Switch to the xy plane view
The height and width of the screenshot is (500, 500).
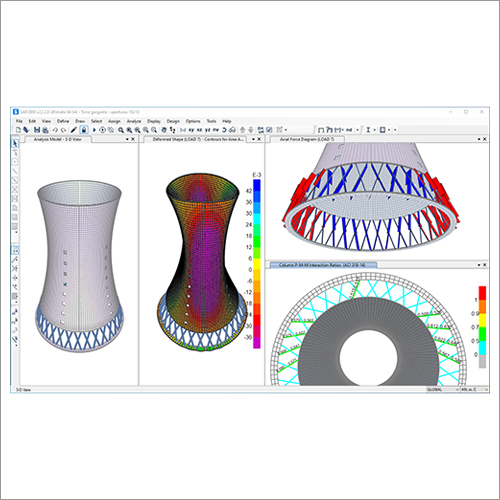click(x=191, y=130)
